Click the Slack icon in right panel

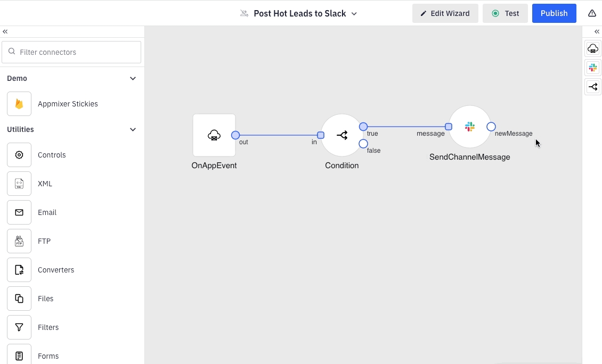(593, 68)
